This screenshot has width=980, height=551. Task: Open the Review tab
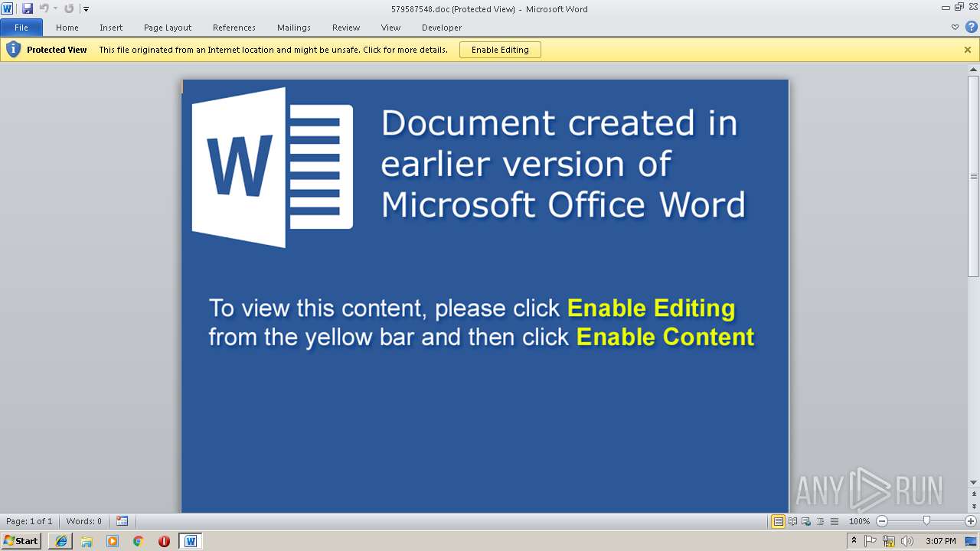pos(346,28)
